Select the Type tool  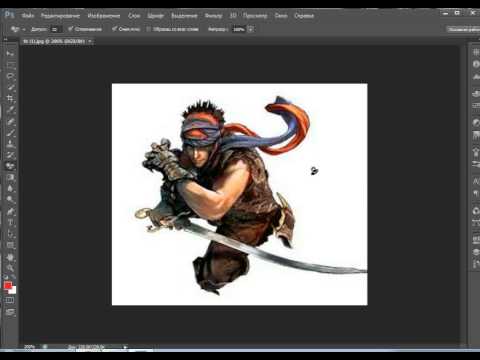(10, 223)
